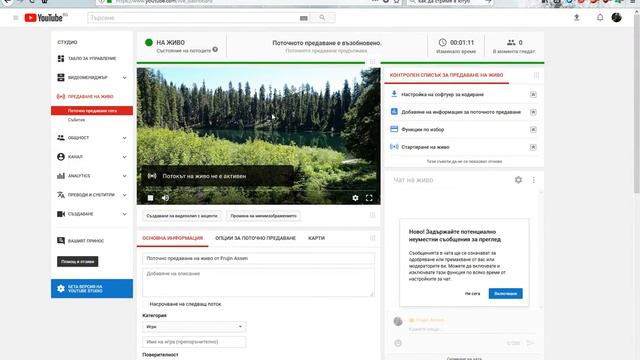Click the Analytics bar chart icon
The image size is (640, 360).
coord(61,176)
